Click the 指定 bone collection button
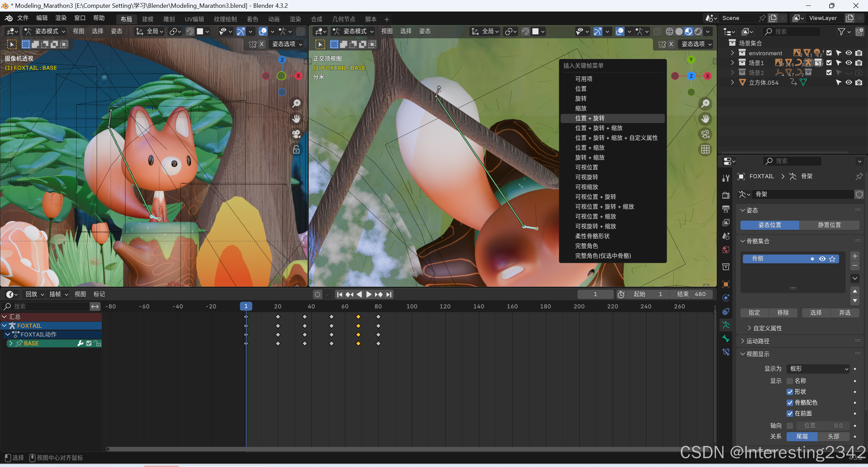The height and width of the screenshot is (467, 868). [x=754, y=313]
